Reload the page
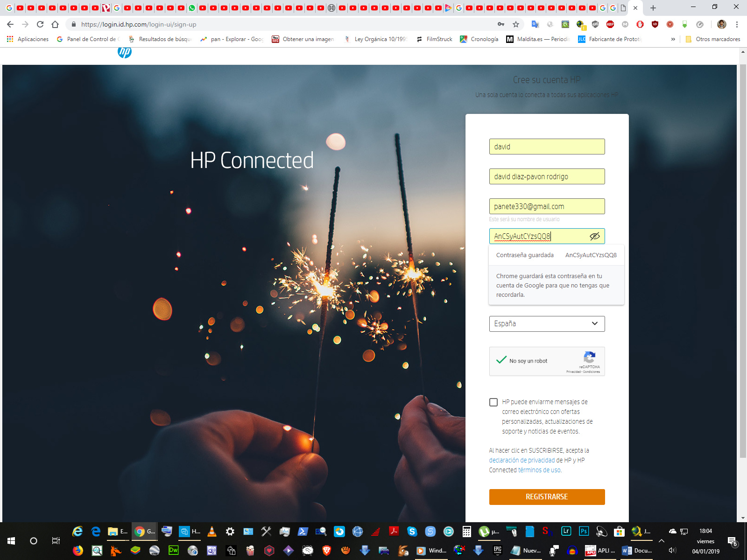This screenshot has width=747, height=560. 40,24
